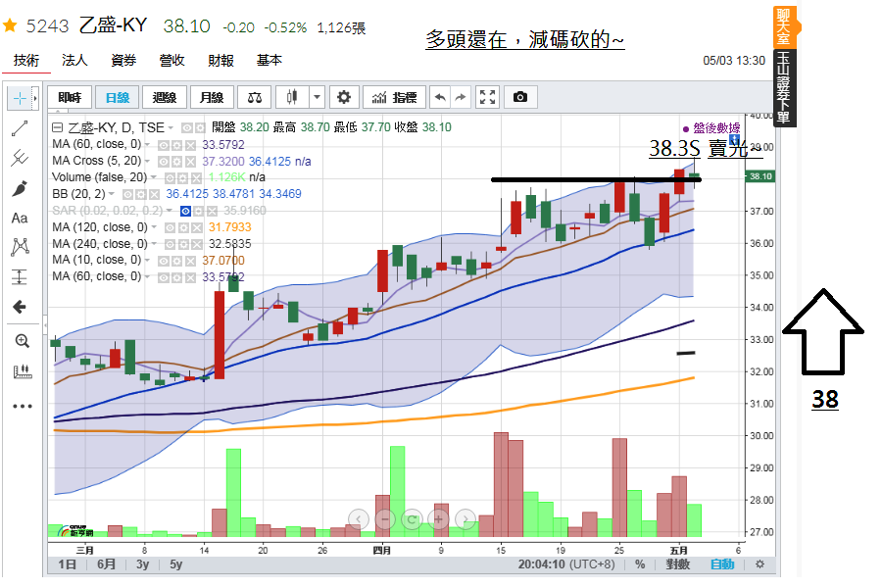Open dropdown arrow for 乙盛-KY, D, TSE
The height and width of the screenshot is (588, 882).
pos(171,127)
